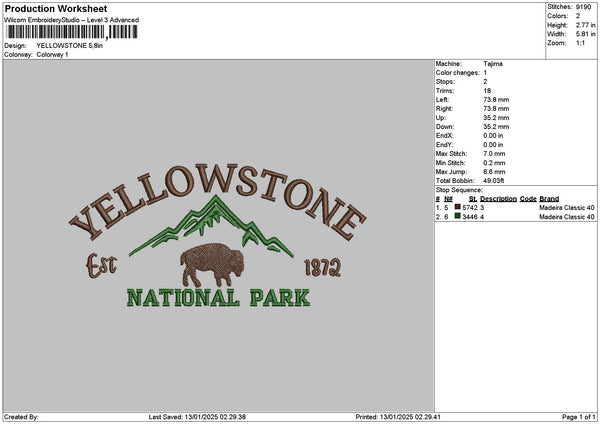This screenshot has height=424, width=600.
Task: Click the Min Stitch value 0.2 mm
Action: coord(494,163)
